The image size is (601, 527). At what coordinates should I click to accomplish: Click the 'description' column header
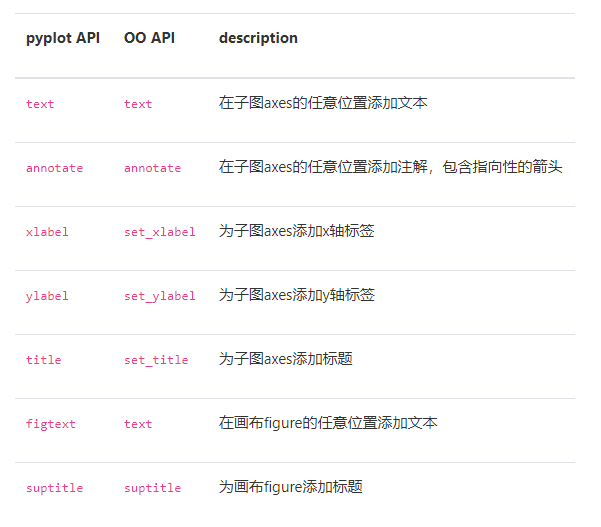point(258,38)
